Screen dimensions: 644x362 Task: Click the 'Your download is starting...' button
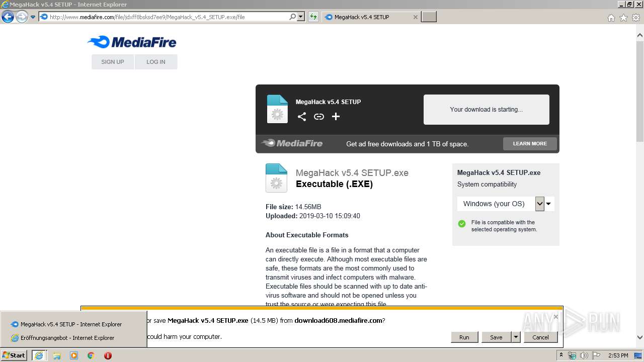tap(487, 110)
